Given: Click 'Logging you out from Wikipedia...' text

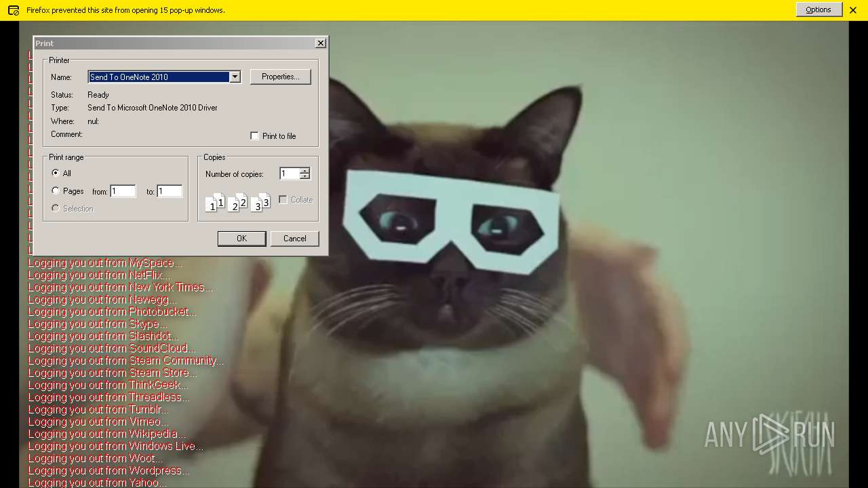Looking at the screenshot, I should coord(106,434).
